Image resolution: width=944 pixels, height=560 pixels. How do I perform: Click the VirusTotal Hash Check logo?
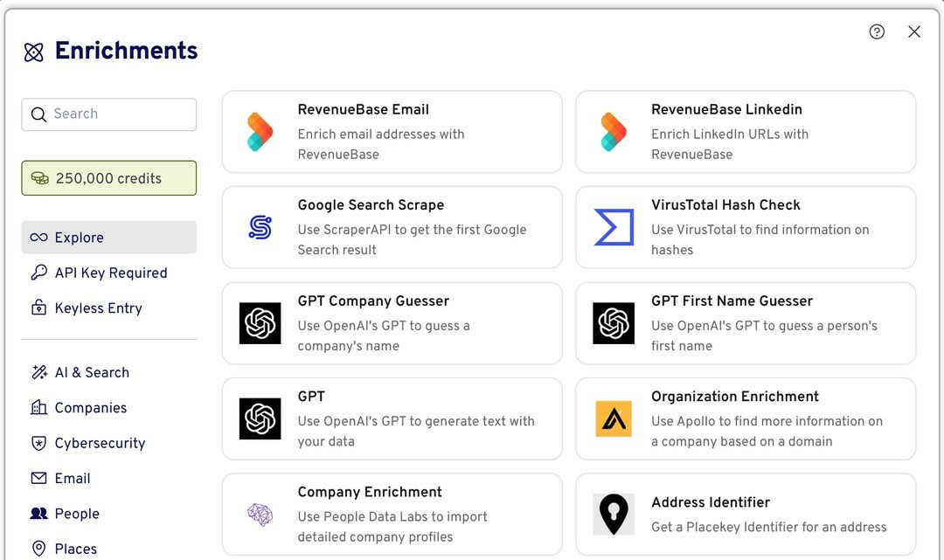614,227
